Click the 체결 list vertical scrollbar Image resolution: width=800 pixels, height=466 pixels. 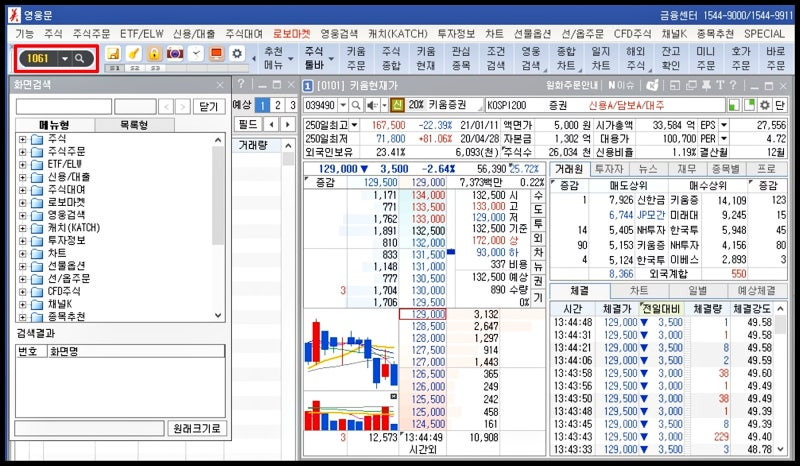pos(780,379)
